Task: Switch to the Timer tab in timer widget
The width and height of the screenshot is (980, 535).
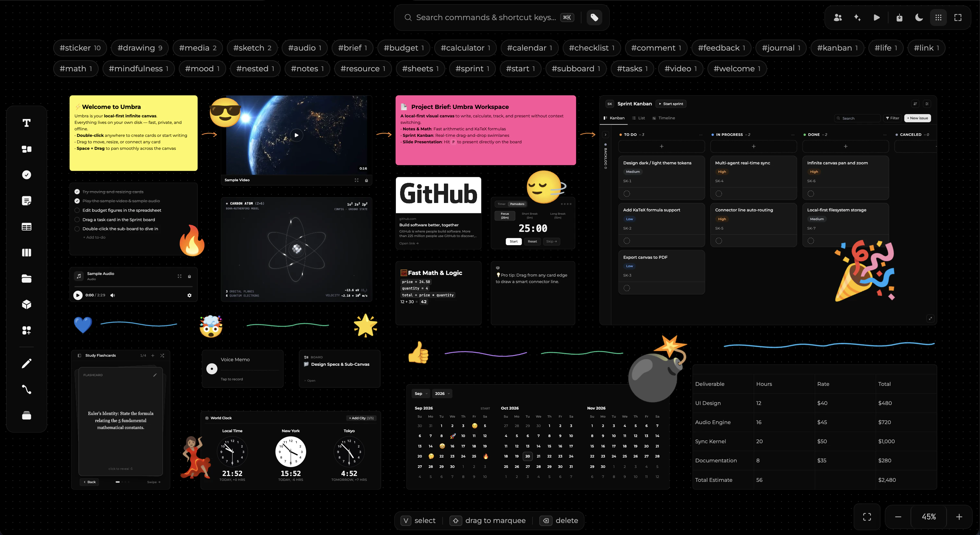Action: click(x=501, y=204)
